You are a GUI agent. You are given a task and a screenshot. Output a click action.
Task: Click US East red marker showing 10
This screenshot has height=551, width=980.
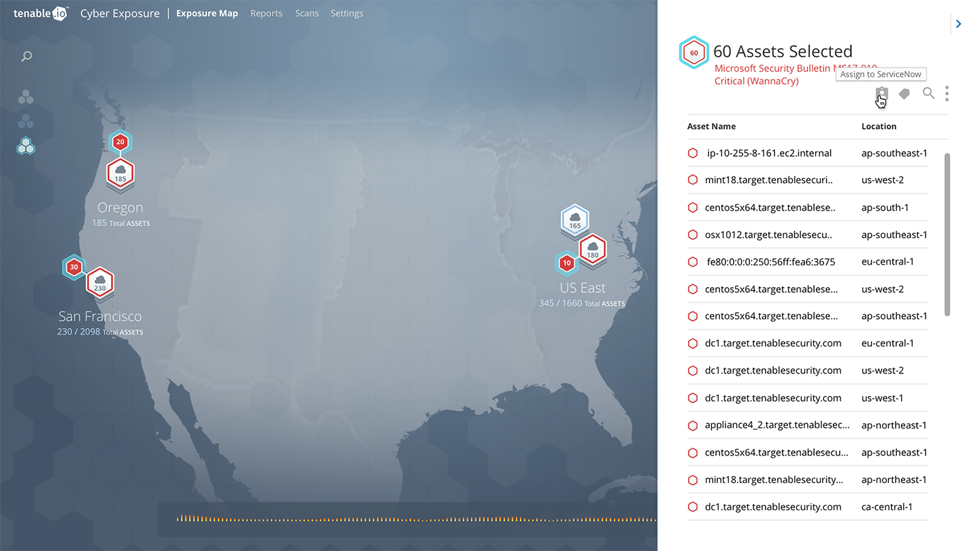tap(566, 263)
